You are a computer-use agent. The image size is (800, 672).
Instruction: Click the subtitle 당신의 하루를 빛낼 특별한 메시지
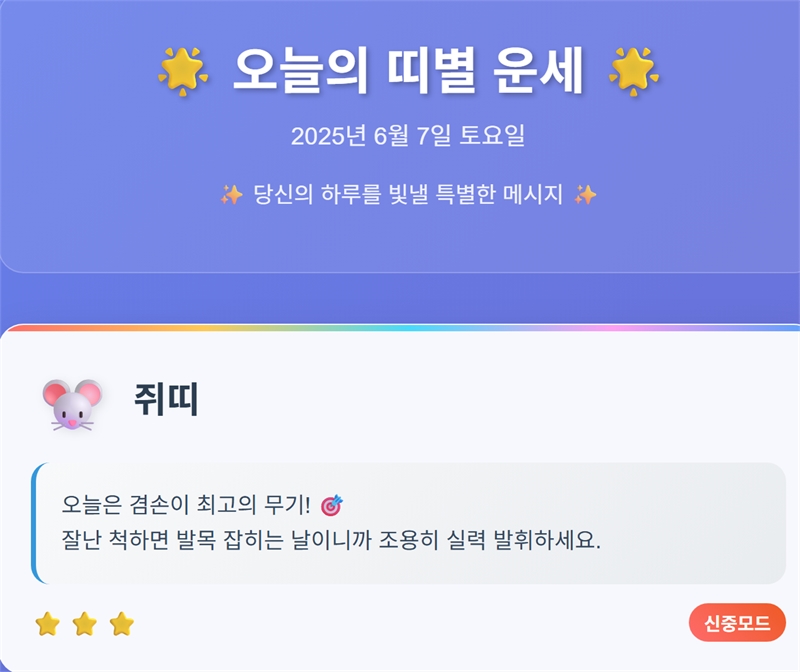point(408,194)
